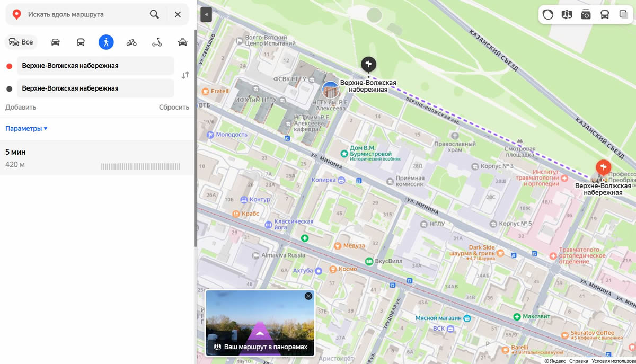Viewport: 636px width, 364px height.
Task: Show the photos layer on map
Action: tap(586, 14)
